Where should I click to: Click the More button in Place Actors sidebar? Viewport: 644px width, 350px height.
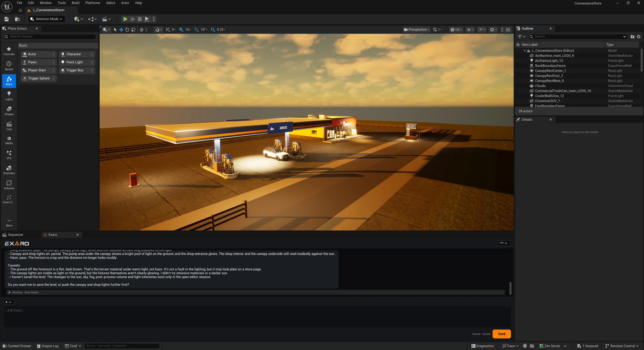9,222
